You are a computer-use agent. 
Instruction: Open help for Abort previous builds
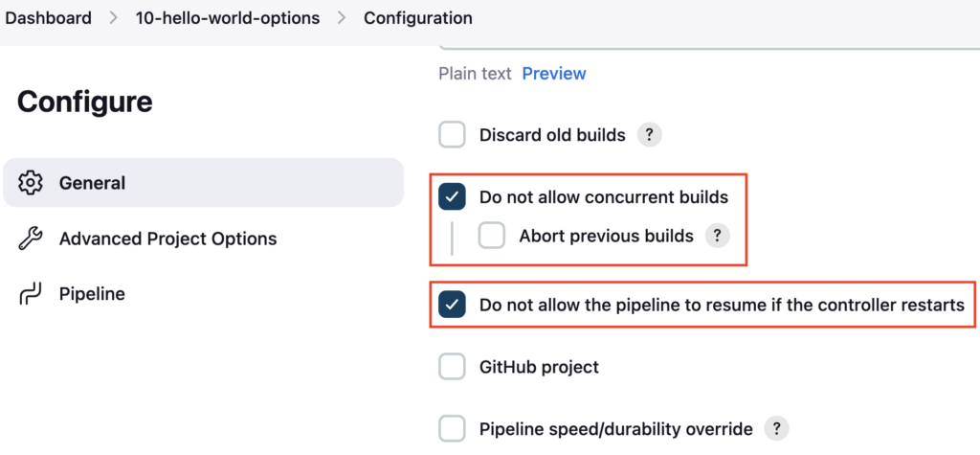(x=718, y=236)
